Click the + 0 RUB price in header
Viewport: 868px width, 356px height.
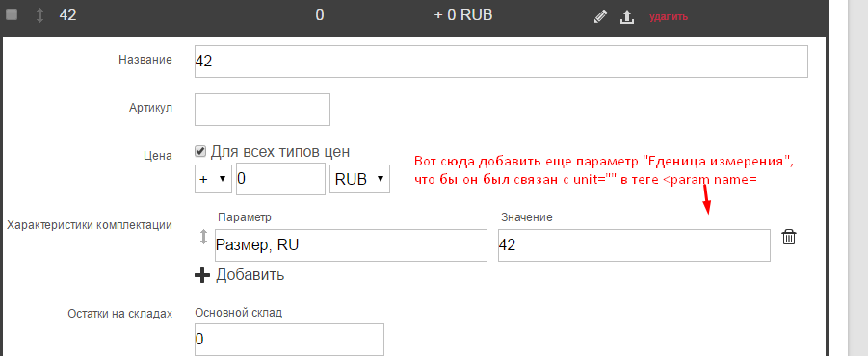tap(463, 15)
